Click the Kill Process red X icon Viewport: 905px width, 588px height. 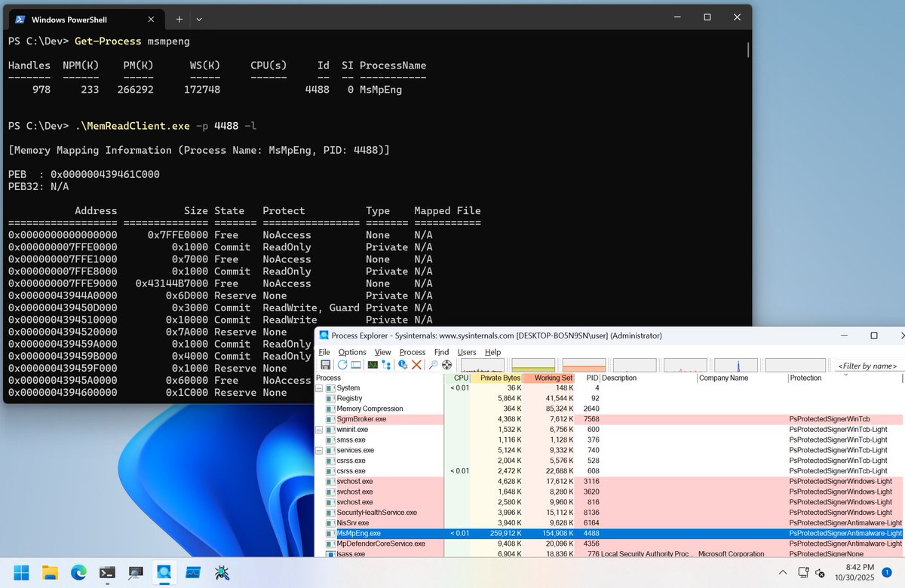(416, 366)
